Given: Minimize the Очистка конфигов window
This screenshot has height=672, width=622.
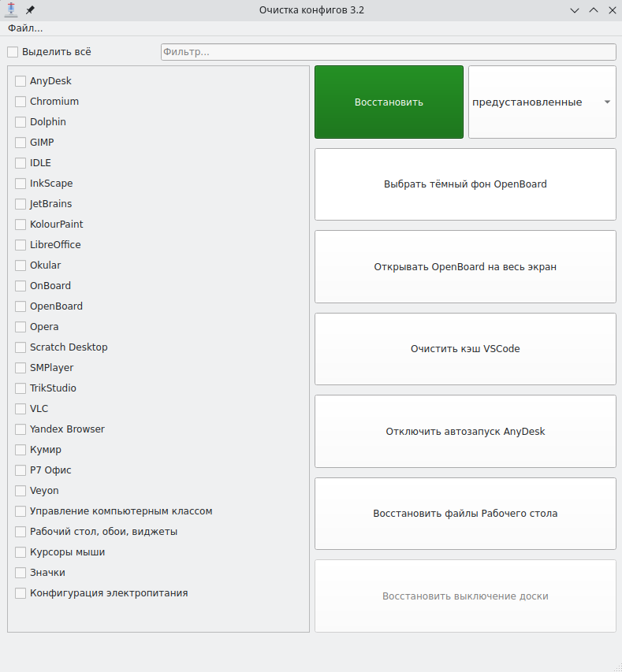Looking at the screenshot, I should tap(575, 10).
